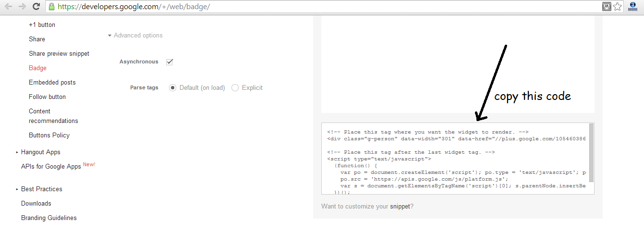Open the Share sidebar link

point(37,39)
